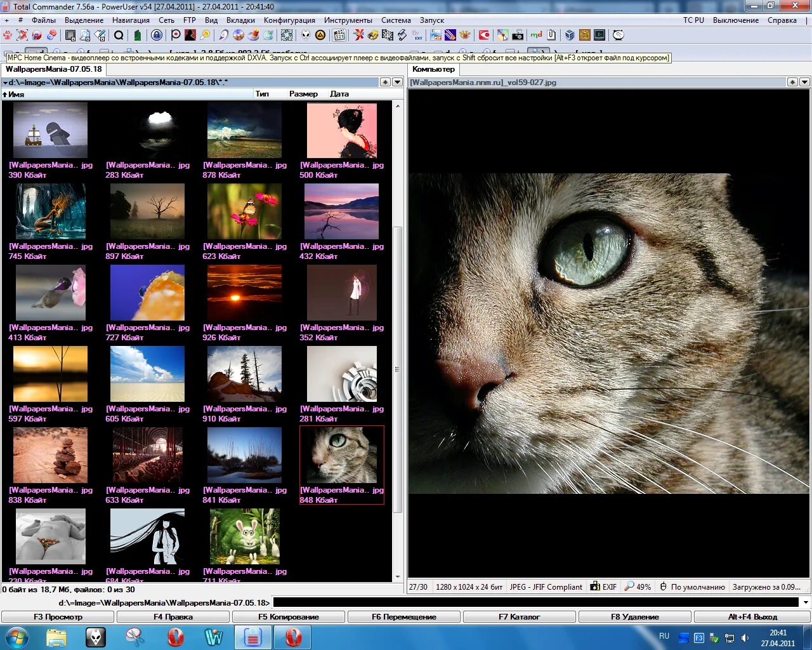Open the Конфигурация menu

(x=289, y=20)
